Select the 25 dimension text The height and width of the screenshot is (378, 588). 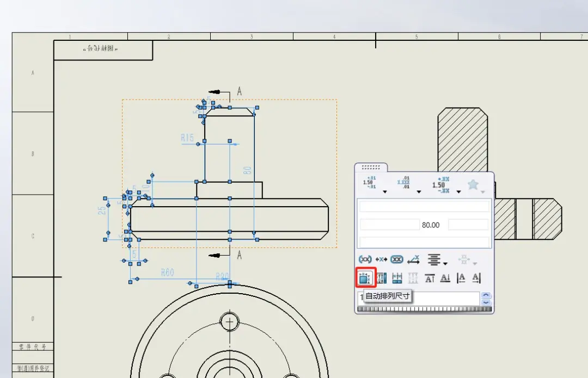(x=102, y=210)
